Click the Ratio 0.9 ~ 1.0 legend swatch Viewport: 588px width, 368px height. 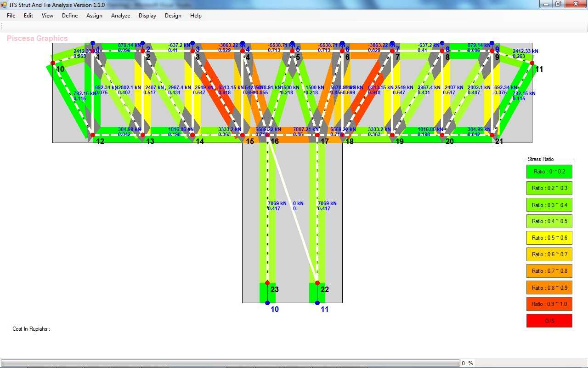click(x=549, y=304)
